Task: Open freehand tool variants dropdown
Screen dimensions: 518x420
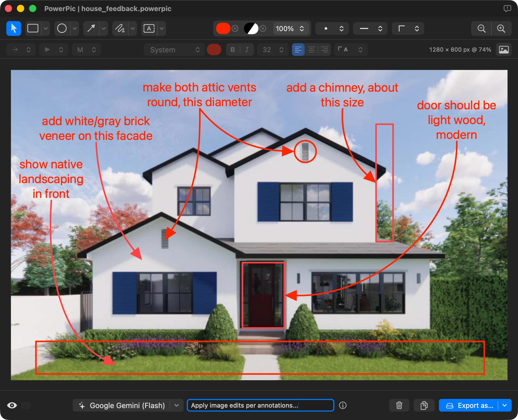Action: click(133, 28)
